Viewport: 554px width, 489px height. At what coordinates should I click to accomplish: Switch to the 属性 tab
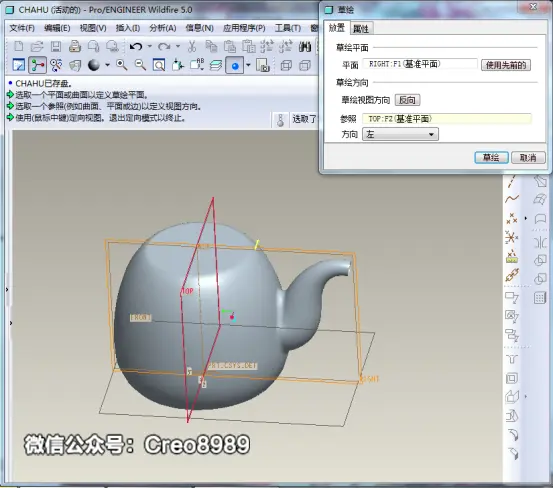pos(361,29)
